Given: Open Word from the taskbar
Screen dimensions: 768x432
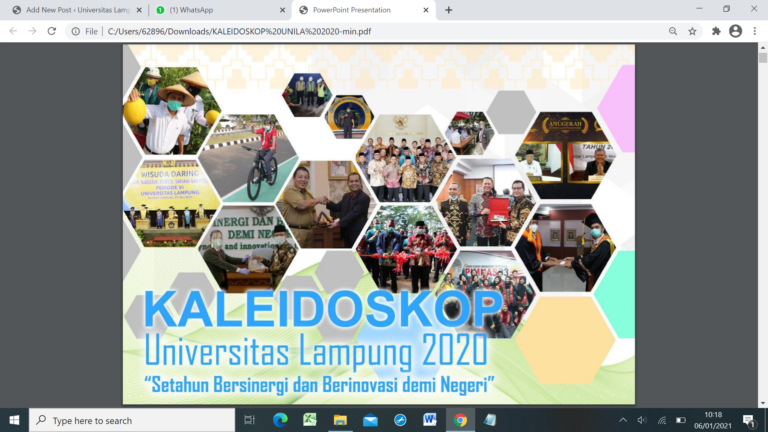Looking at the screenshot, I should (430, 420).
